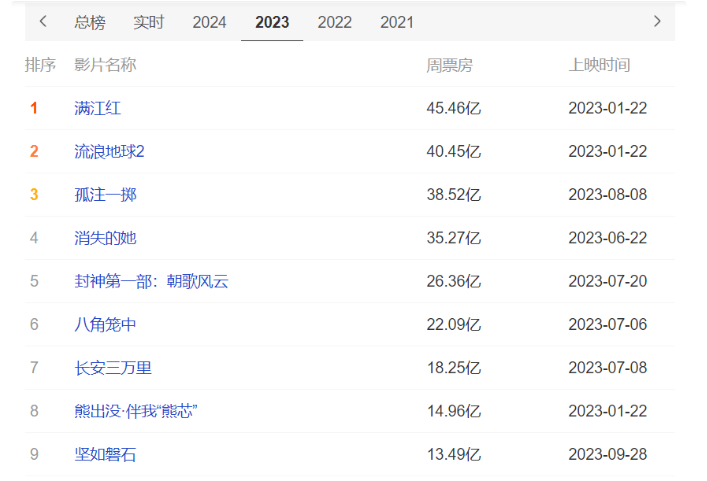
Task: Click the 坚如磐石 movie title
Action: tap(105, 454)
